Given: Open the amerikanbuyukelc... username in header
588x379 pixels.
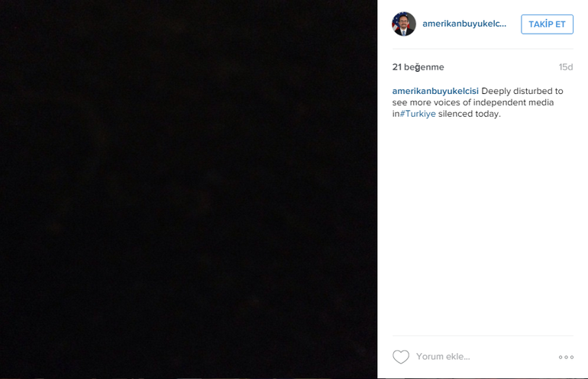Looking at the screenshot, I should (x=464, y=24).
